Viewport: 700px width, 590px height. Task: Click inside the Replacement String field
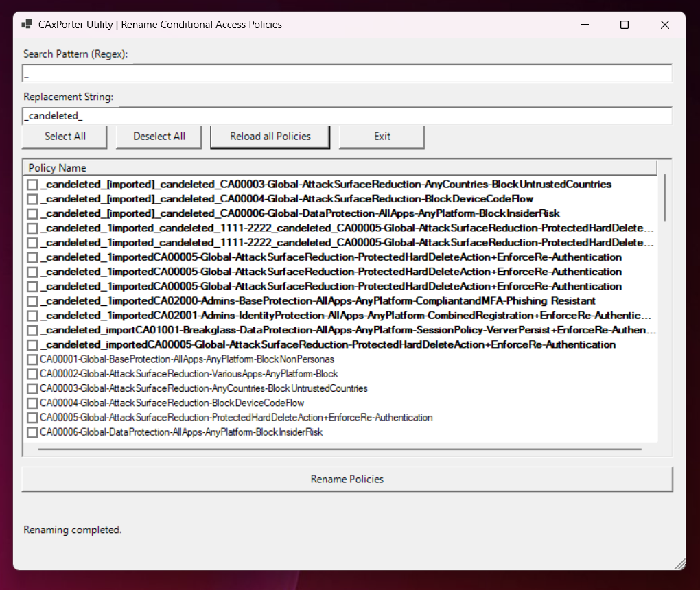347,116
